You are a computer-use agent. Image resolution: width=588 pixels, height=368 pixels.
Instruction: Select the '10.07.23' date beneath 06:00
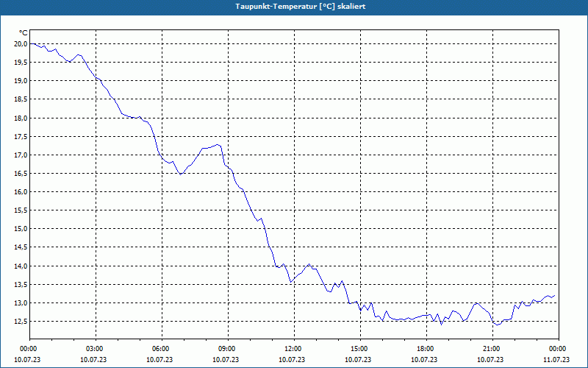click(159, 359)
